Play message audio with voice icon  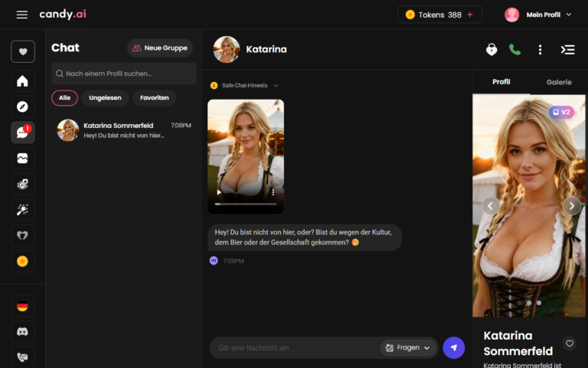coord(214,261)
